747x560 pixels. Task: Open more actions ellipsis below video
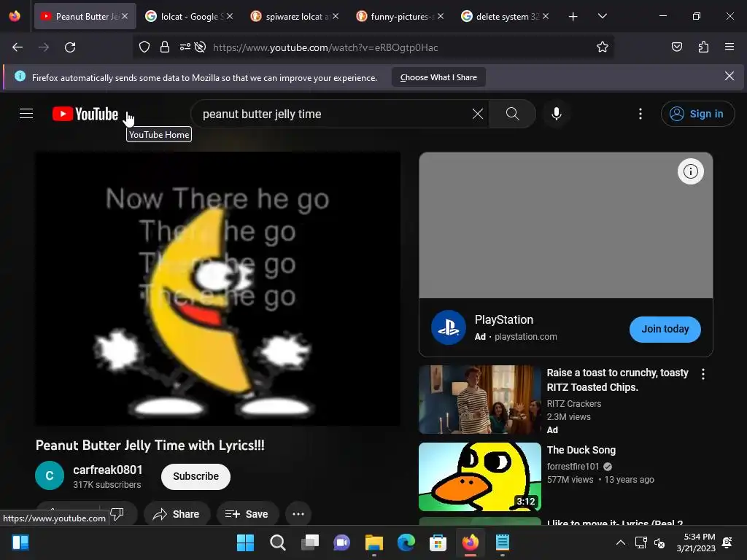click(298, 514)
